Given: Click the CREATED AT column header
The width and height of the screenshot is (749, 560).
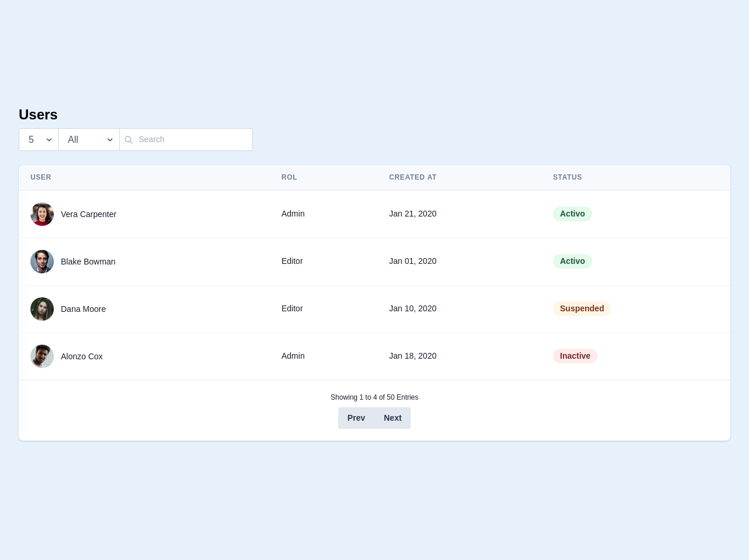Looking at the screenshot, I should coord(413,177).
